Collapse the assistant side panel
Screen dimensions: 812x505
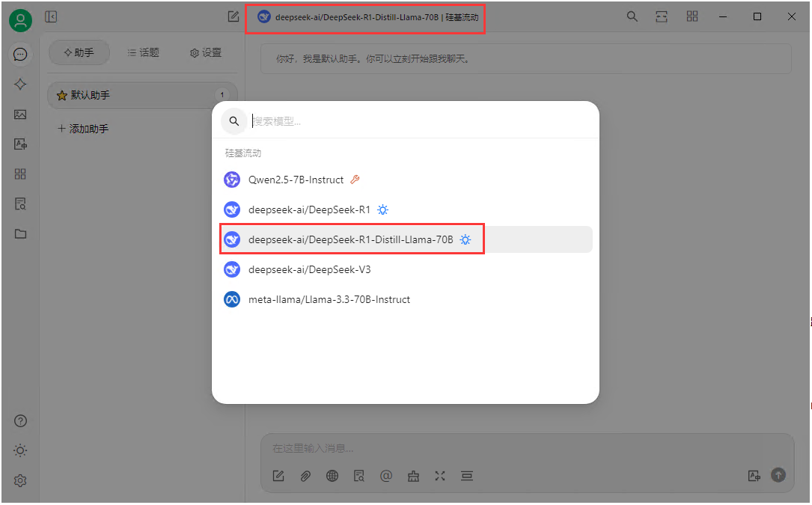point(51,16)
